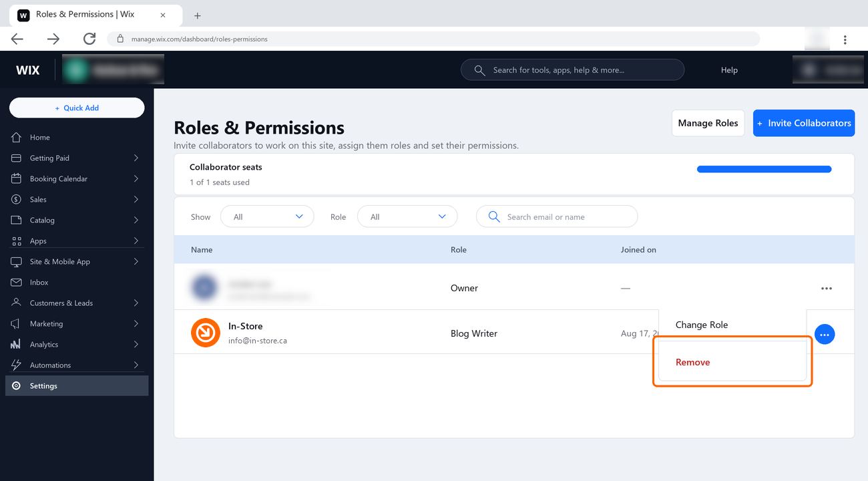Click the Apps grid icon
The image size is (868, 481).
[x=17, y=241]
